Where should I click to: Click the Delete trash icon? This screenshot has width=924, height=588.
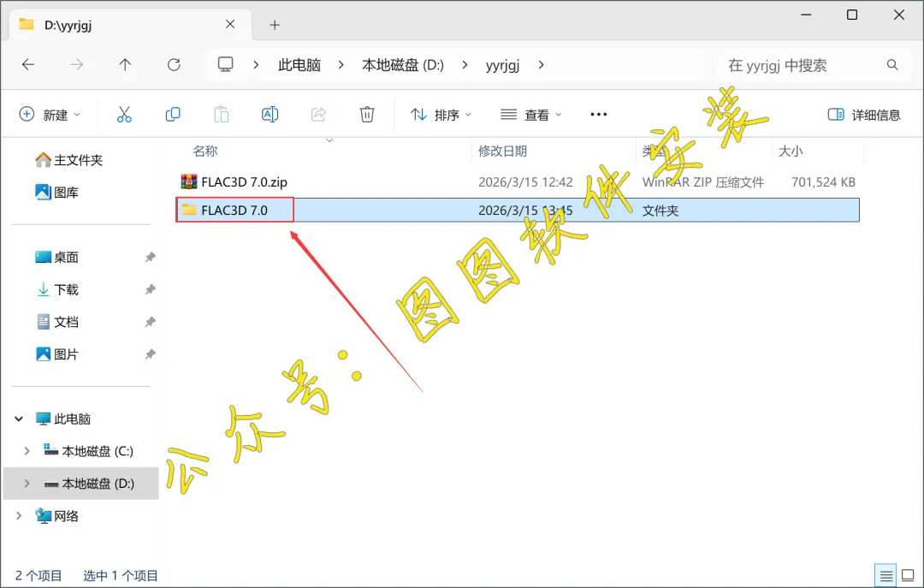[x=367, y=115]
